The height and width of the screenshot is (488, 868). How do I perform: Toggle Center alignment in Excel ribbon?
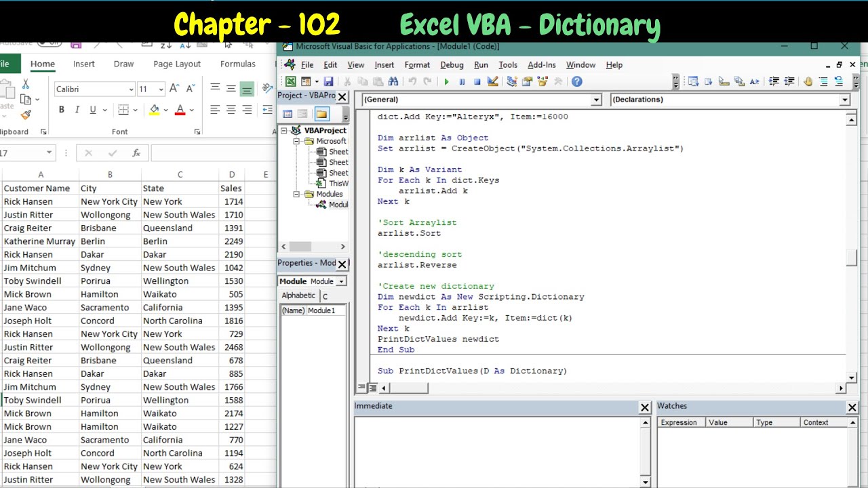point(231,110)
